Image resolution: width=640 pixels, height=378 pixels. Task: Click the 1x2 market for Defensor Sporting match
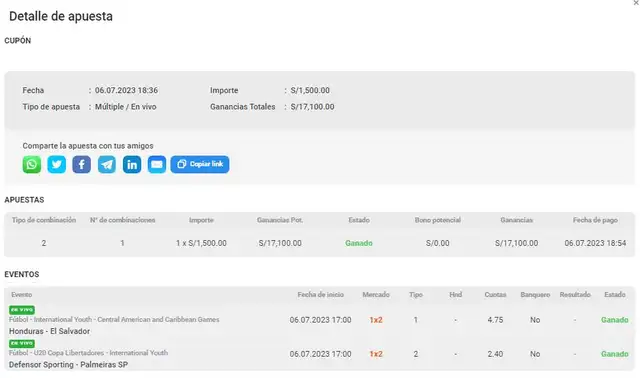tap(376, 354)
